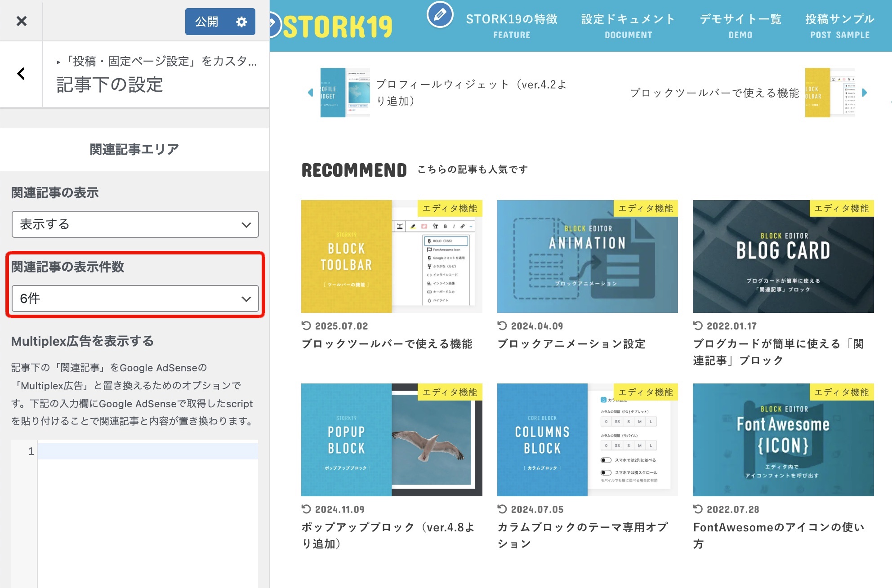Viewport: 892px width, 588px height.
Task: Open publish settings gear icon
Action: point(241,22)
